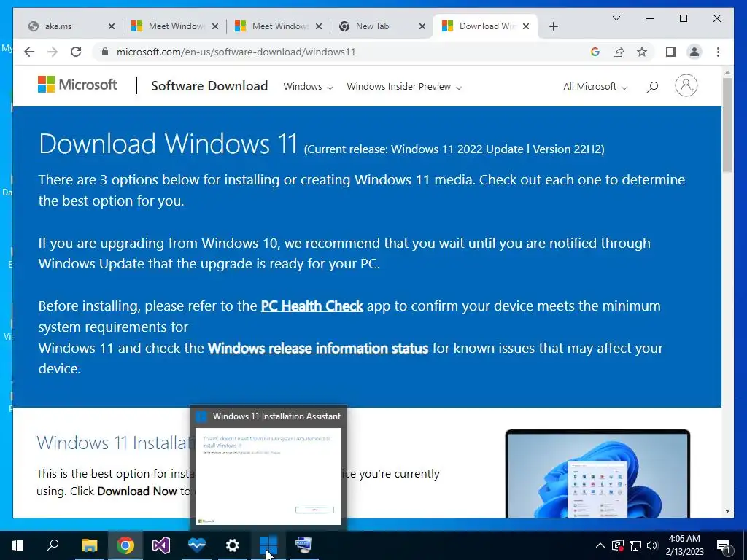
Task: Open the Windows Start menu
Action: tap(18, 545)
